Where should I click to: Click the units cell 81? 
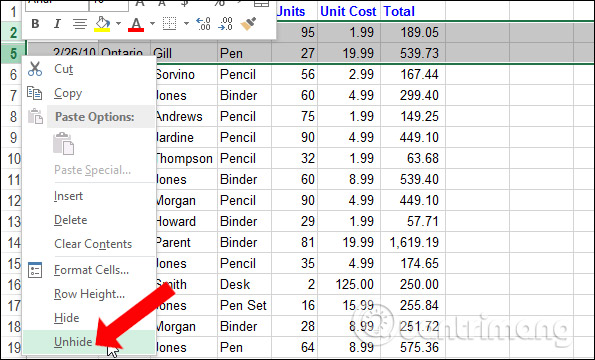pos(294,242)
